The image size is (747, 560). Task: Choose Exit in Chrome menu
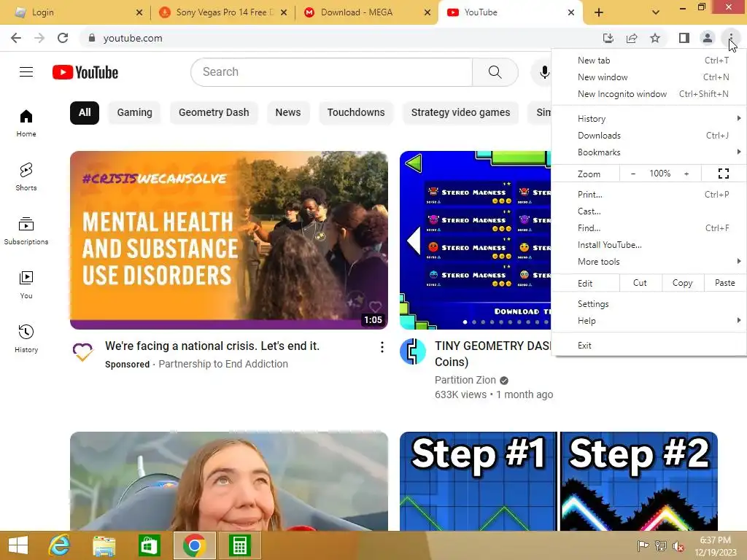tap(649, 346)
